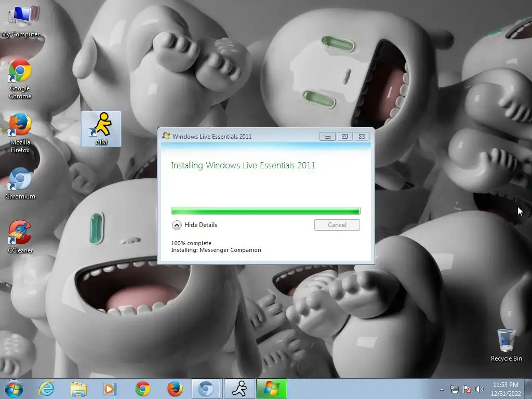The height and width of the screenshot is (399, 532).
Task: Select the Recycle Bin icon
Action: coord(506,345)
